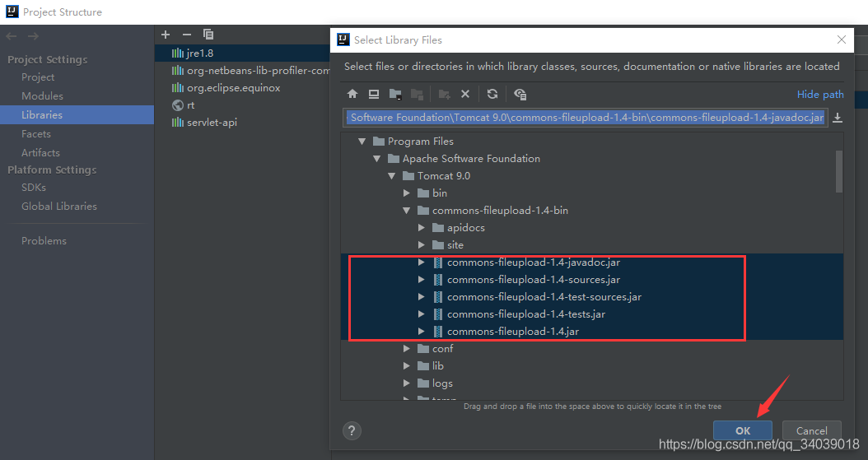Click the help question mark button

coord(352,430)
